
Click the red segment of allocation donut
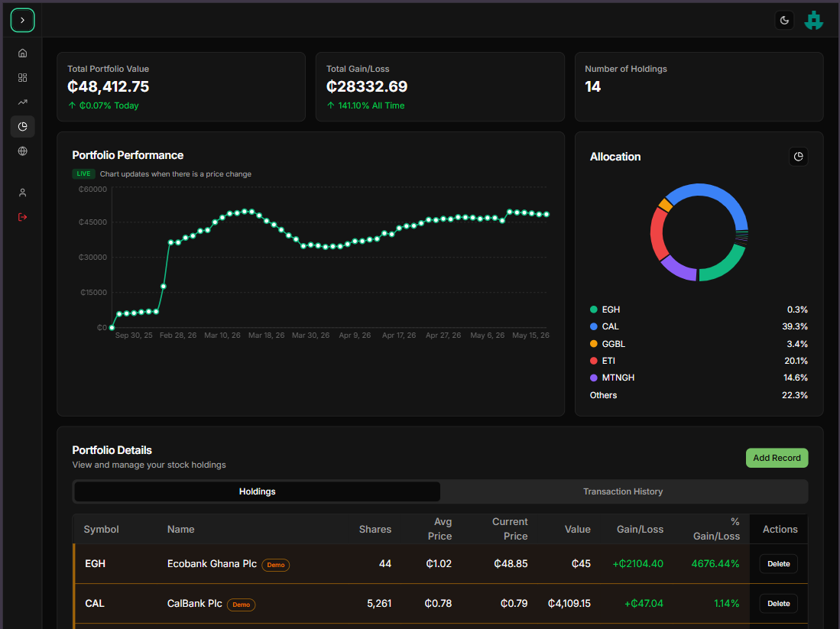coord(658,234)
